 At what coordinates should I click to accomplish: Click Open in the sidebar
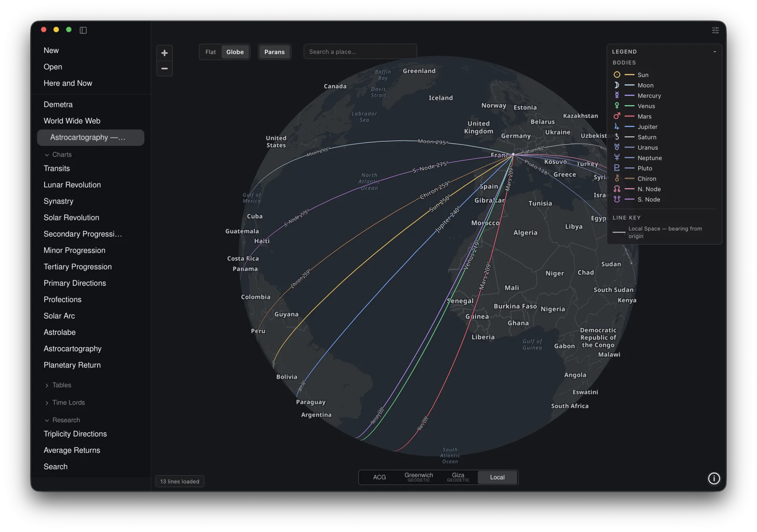point(53,67)
